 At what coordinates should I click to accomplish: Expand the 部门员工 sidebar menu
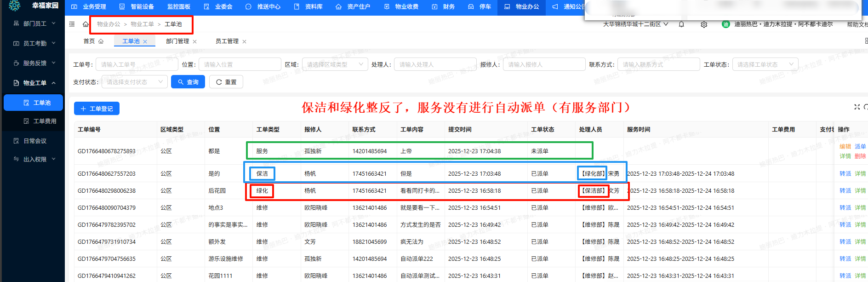coord(34,23)
